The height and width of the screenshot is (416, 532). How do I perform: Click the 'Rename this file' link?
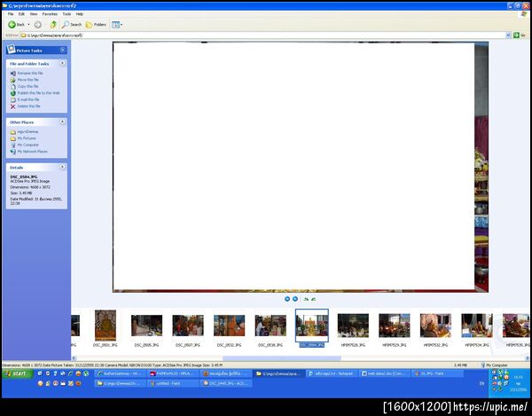point(30,74)
